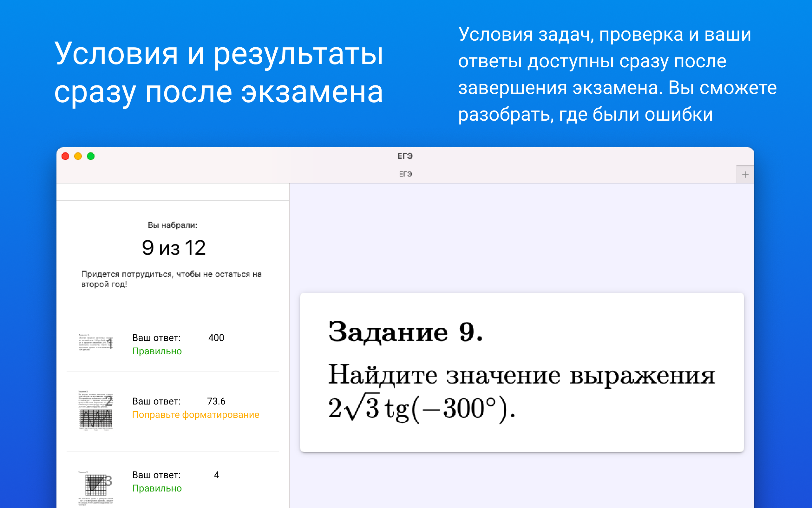The image size is (812, 508).
Task: Click "Ваш ответ:" label in the row with 4
Action: click(156, 475)
